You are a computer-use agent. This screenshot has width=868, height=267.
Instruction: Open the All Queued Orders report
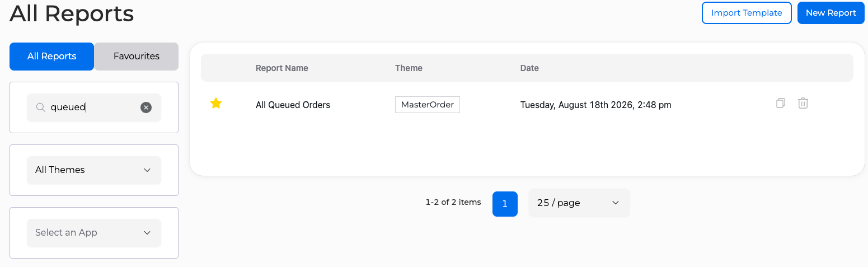pyautogui.click(x=293, y=105)
